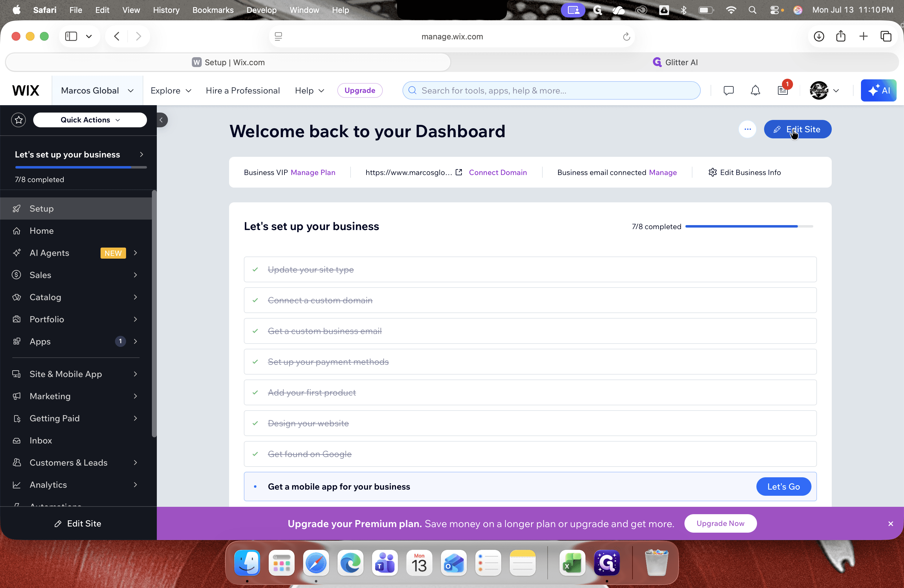Click the WIX logo
This screenshot has width=904, height=588.
point(26,90)
